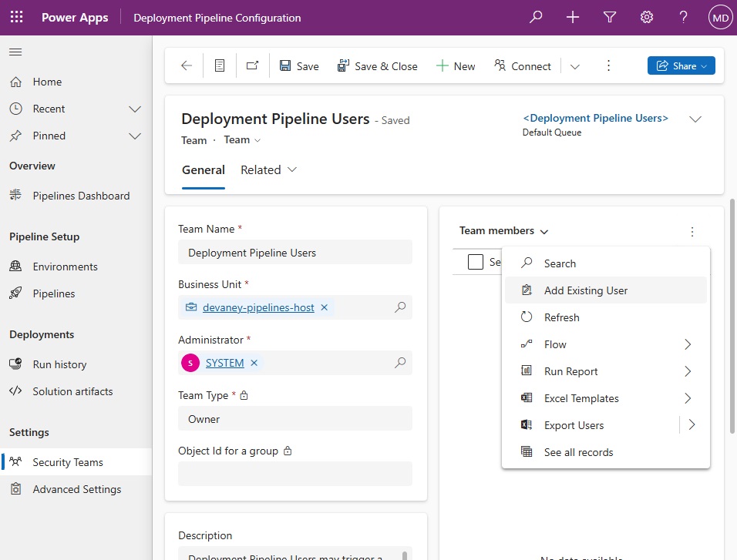Remove devaney-pipelines-host from Business Unit
This screenshot has width=737, height=560.
325,307
